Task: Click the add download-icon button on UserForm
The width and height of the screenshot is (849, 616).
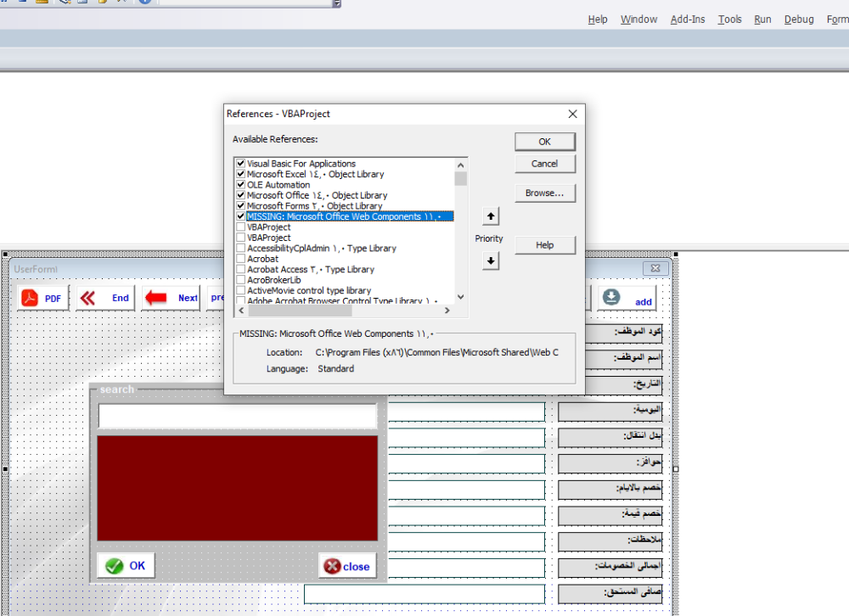Action: (x=627, y=299)
